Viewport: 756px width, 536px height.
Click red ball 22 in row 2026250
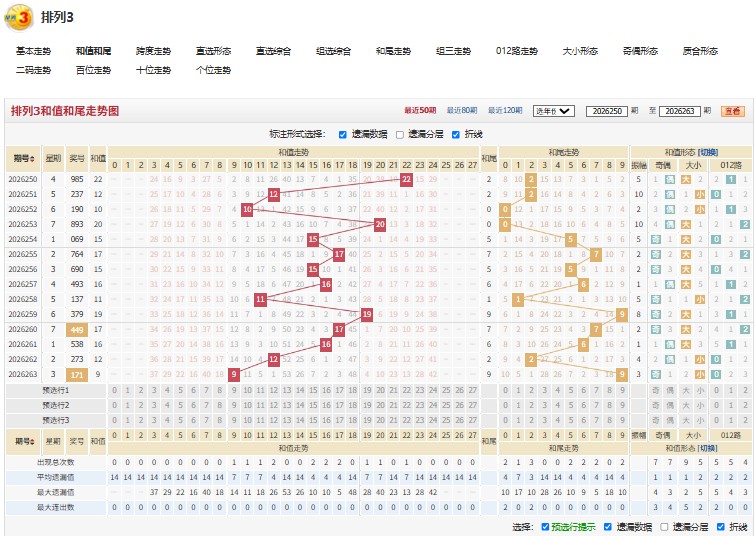point(406,179)
